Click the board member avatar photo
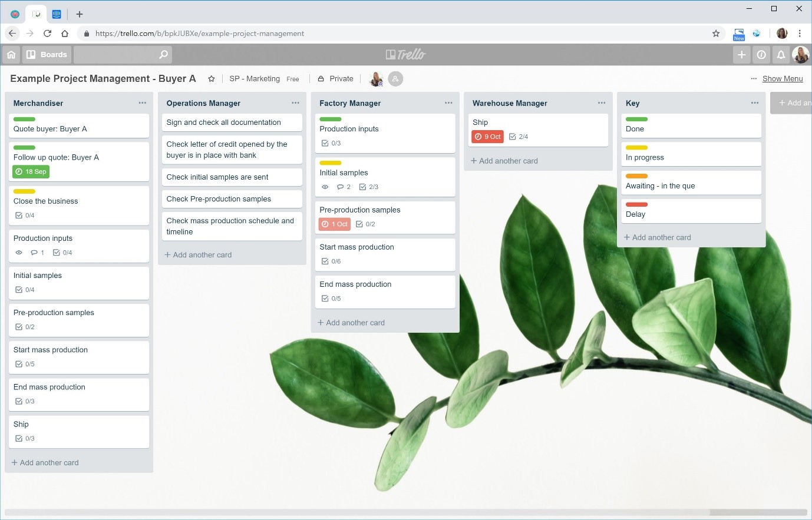 coord(376,79)
